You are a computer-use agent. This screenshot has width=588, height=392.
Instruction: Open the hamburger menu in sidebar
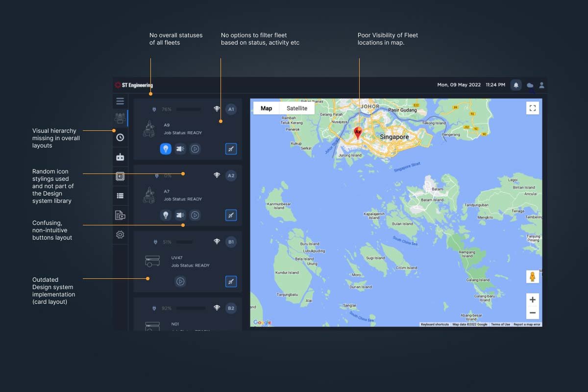coord(120,101)
